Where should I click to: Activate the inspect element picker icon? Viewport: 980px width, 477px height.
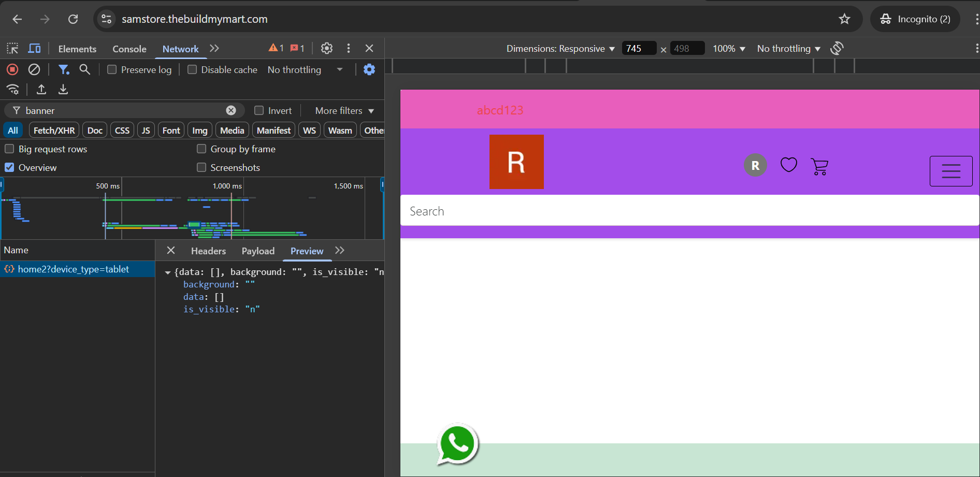pyautogui.click(x=12, y=48)
